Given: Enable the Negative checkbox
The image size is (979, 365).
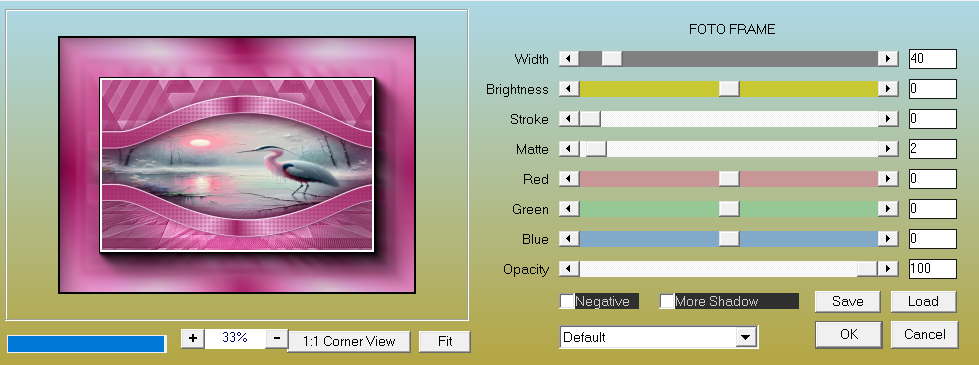Looking at the screenshot, I should tap(567, 301).
